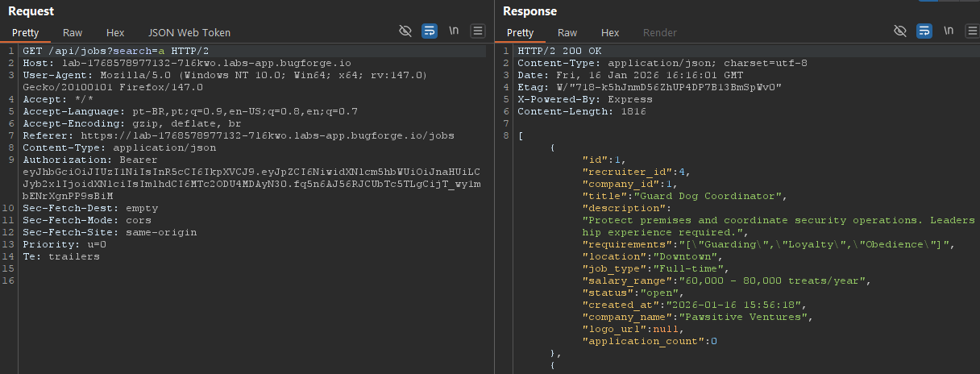Click the Accept-Language header line
The height and width of the screenshot is (374, 980).
click(189, 111)
